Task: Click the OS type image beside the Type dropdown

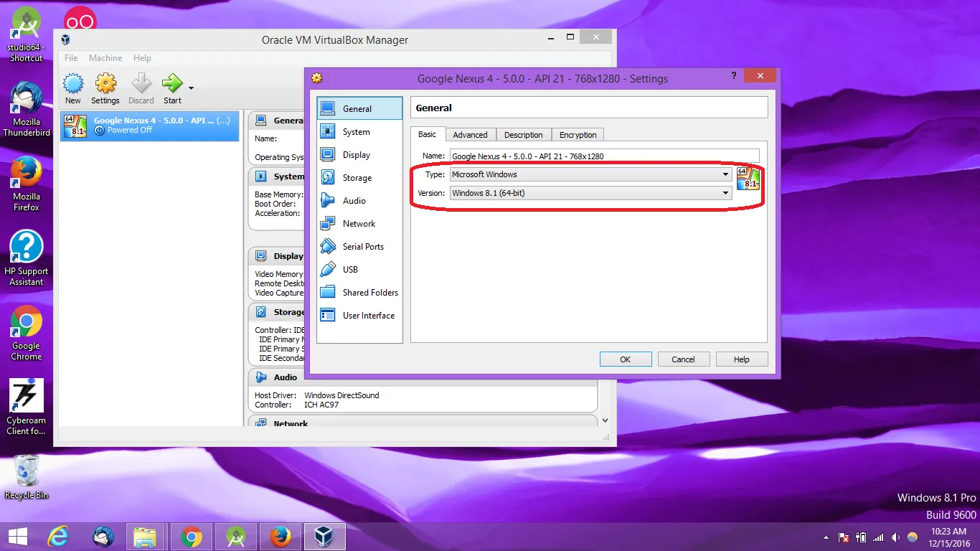Action: tap(748, 178)
